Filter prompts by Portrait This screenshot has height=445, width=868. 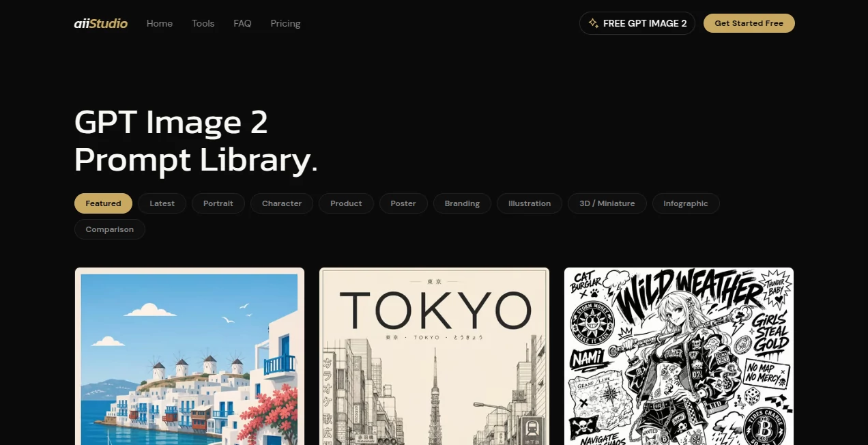pyautogui.click(x=218, y=203)
